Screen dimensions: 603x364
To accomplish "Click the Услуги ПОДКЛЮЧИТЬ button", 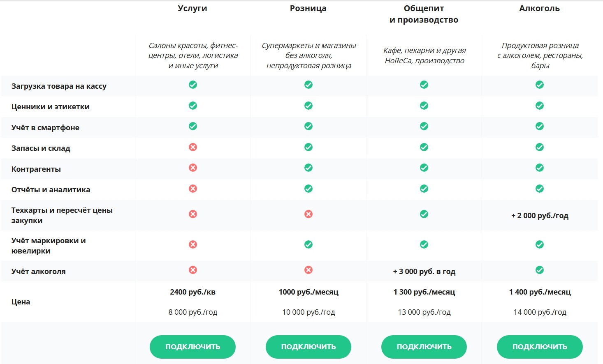I will (x=192, y=347).
